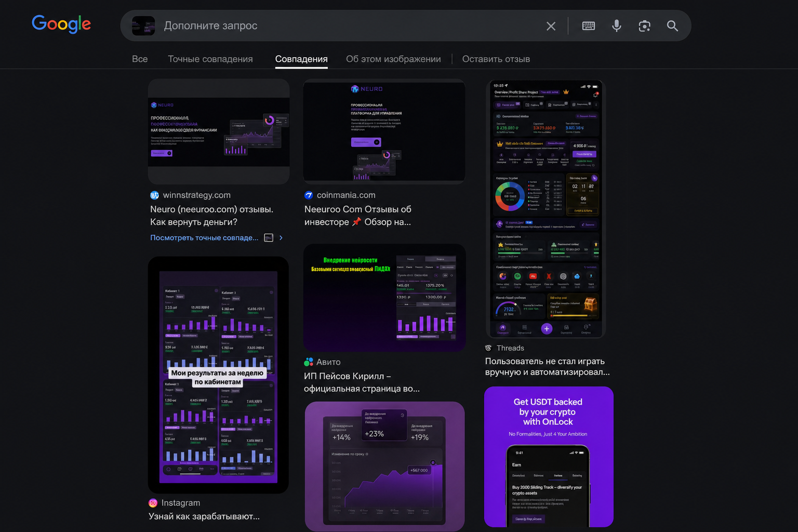
Task: Select the 'Совпадения' tab
Action: tap(301, 59)
